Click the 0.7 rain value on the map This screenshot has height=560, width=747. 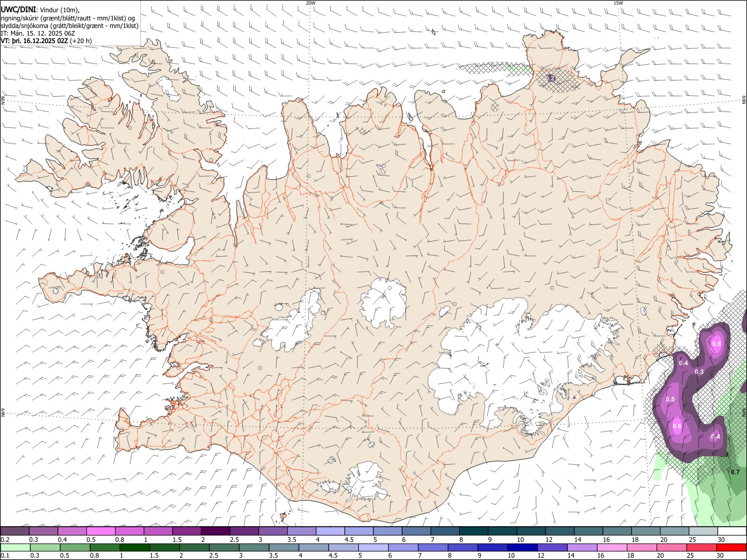coord(735,472)
